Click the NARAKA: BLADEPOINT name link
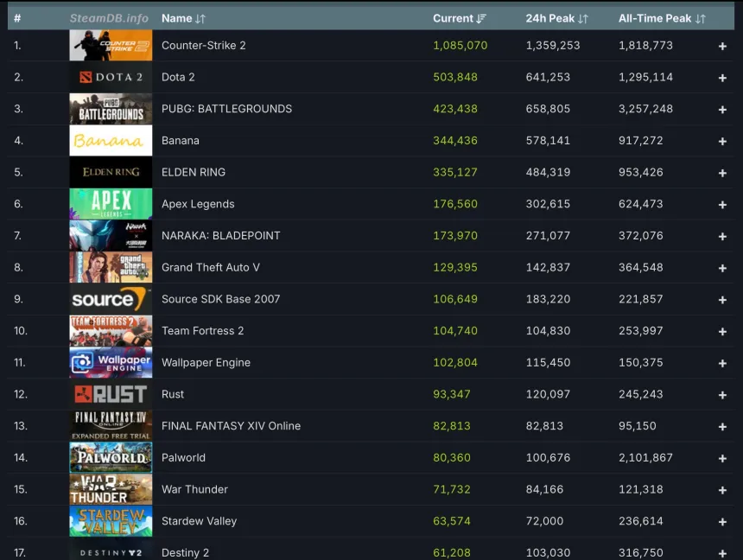The width and height of the screenshot is (743, 560). point(220,236)
